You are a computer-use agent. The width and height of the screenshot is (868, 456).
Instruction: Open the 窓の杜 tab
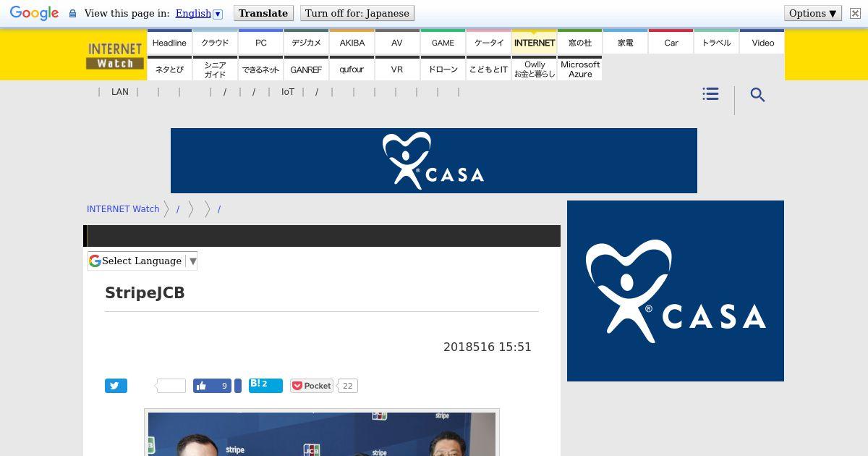pos(580,42)
